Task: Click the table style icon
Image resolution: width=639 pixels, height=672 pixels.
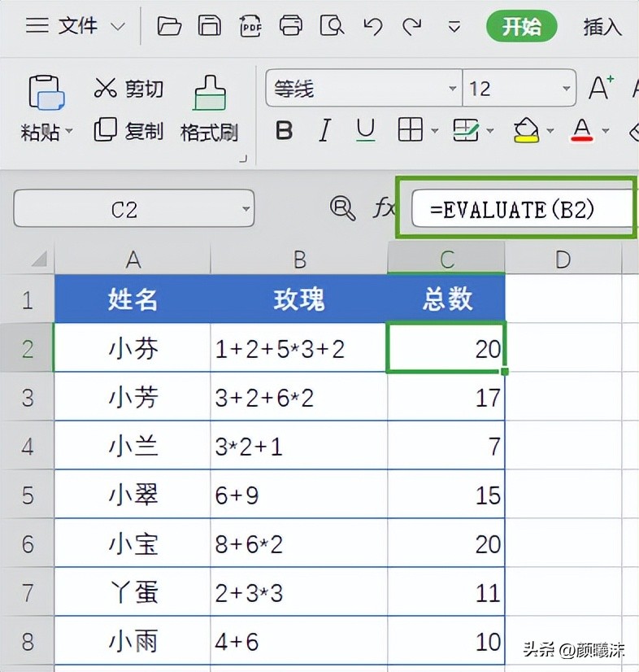Action: pos(466,130)
